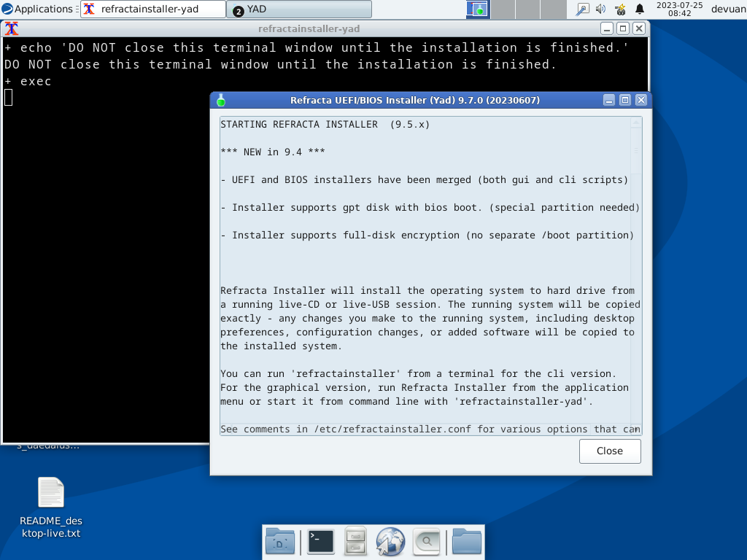747x560 pixels.
Task: Click the '+ echo' command line in the terminal
Action: coord(317,47)
